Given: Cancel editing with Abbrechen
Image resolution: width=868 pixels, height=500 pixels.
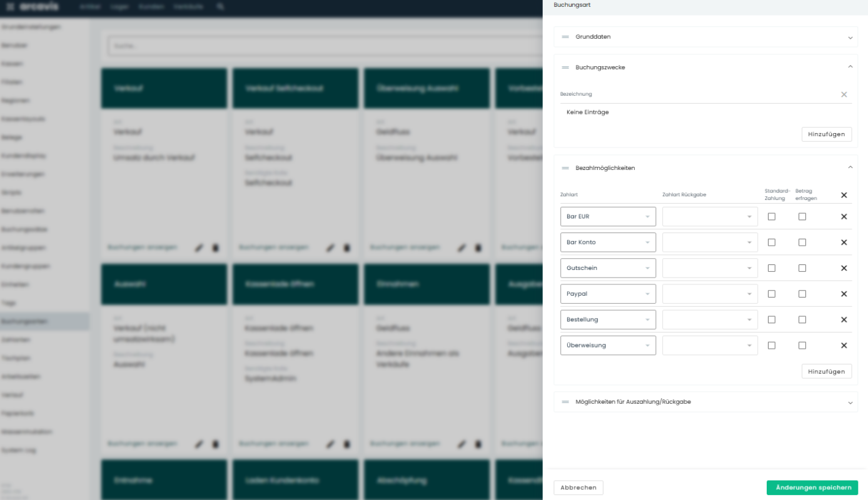Looking at the screenshot, I should click(578, 487).
